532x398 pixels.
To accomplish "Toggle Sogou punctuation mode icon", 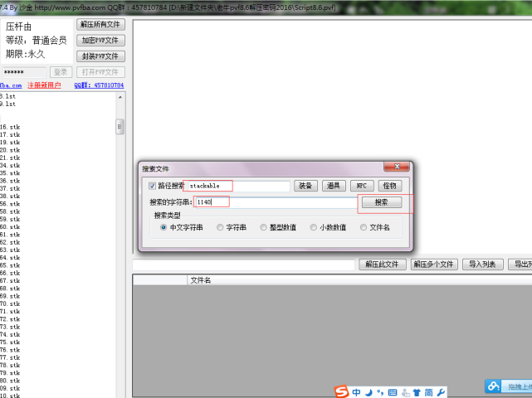I will [379, 391].
